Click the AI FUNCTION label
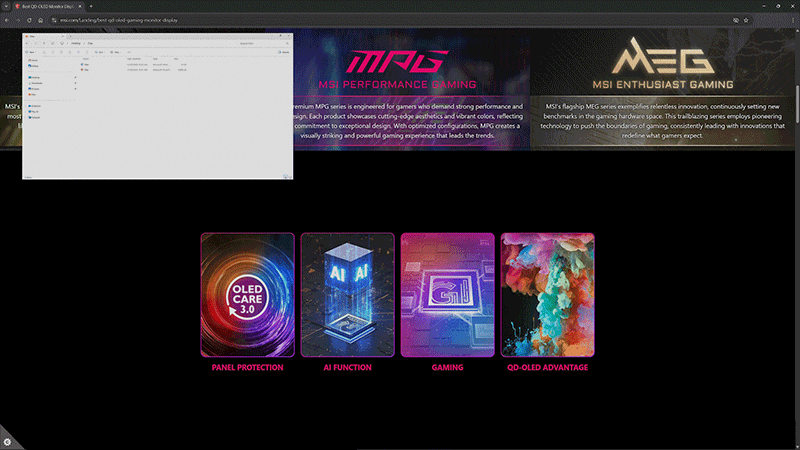The height and width of the screenshot is (450, 800). pos(347,367)
